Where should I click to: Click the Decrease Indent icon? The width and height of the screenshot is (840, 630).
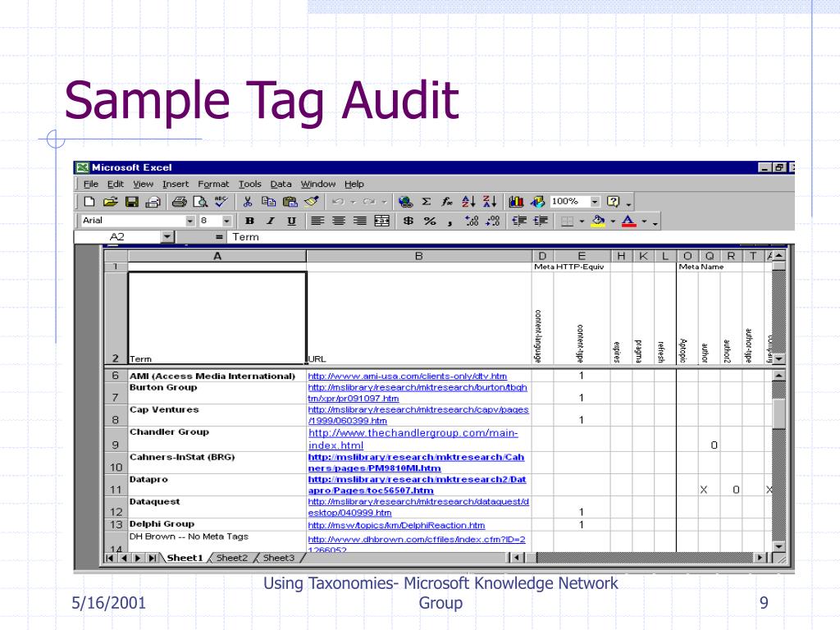click(519, 221)
